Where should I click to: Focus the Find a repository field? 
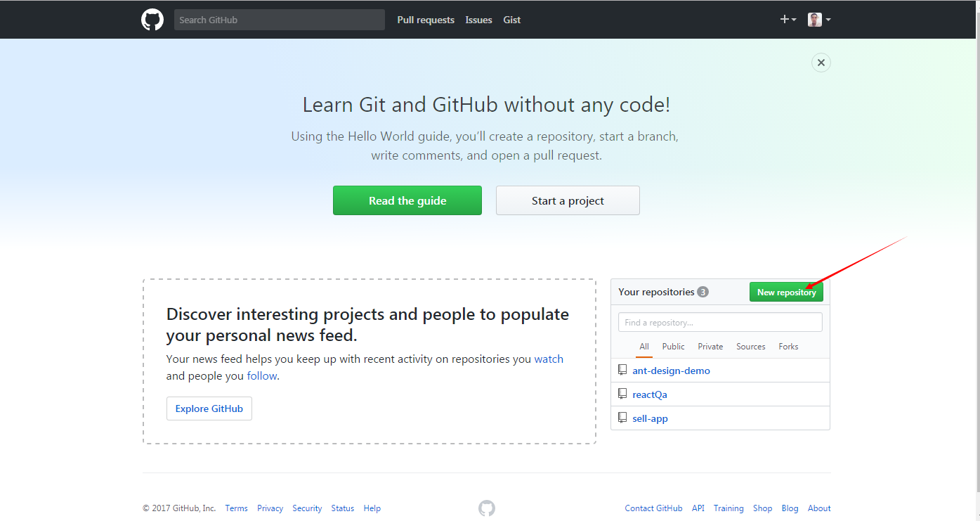pos(720,322)
